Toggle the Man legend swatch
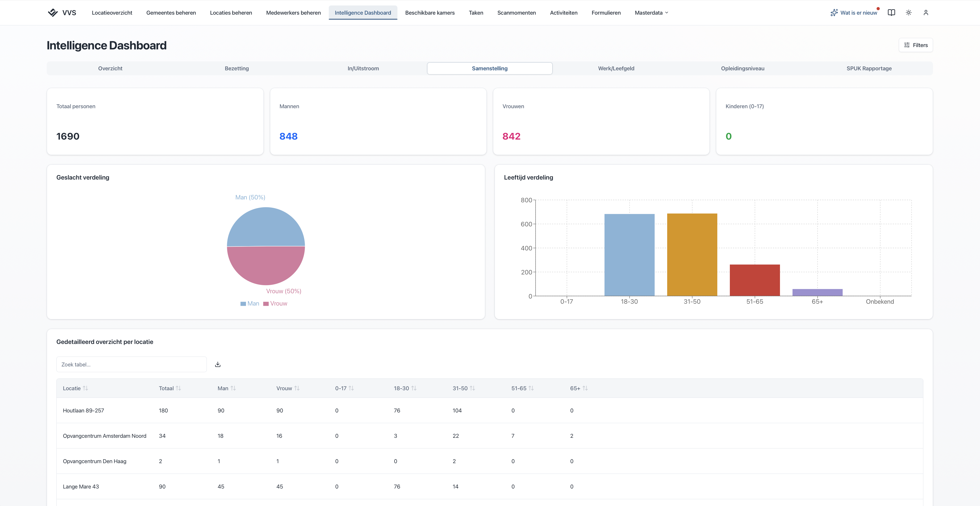 point(243,304)
